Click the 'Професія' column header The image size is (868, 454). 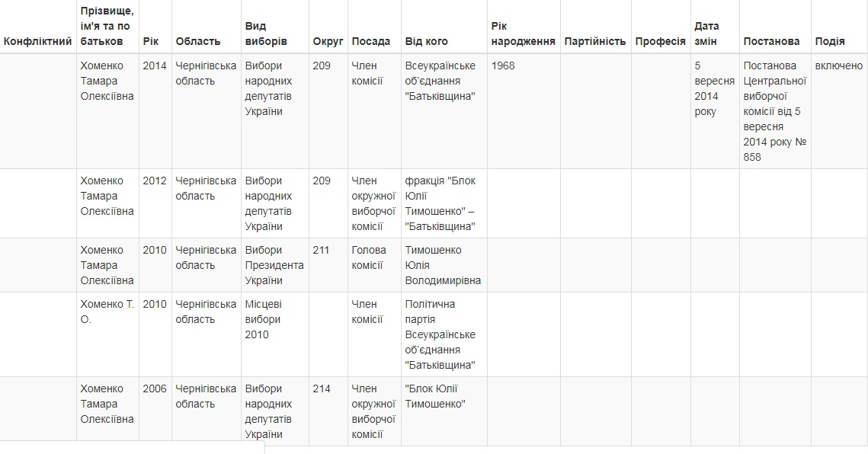(x=661, y=42)
